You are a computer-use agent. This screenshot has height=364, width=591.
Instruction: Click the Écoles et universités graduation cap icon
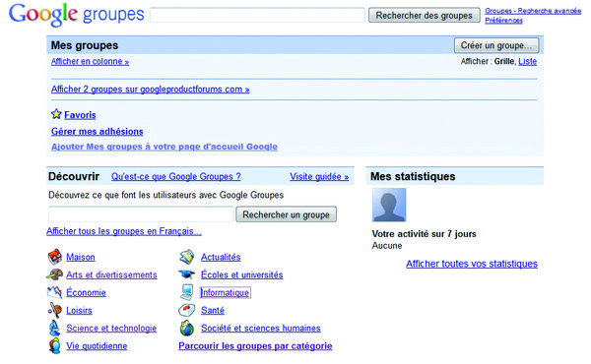click(x=186, y=274)
